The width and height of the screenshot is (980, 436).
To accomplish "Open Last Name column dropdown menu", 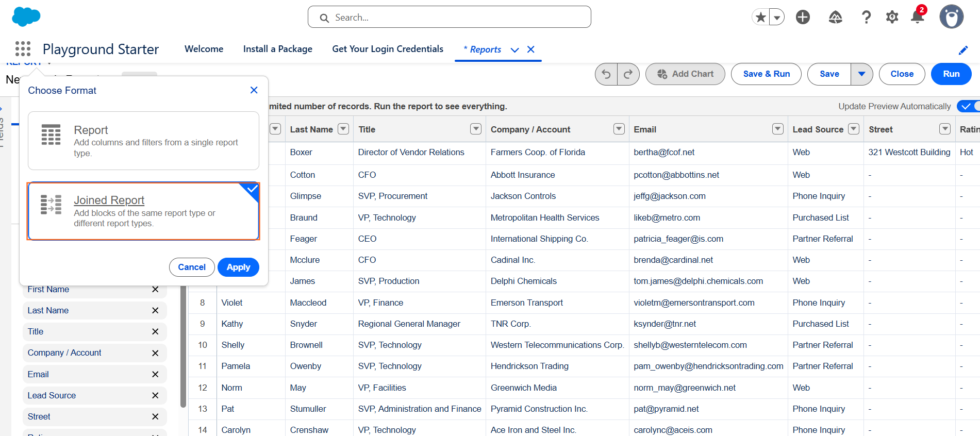I will coord(343,129).
